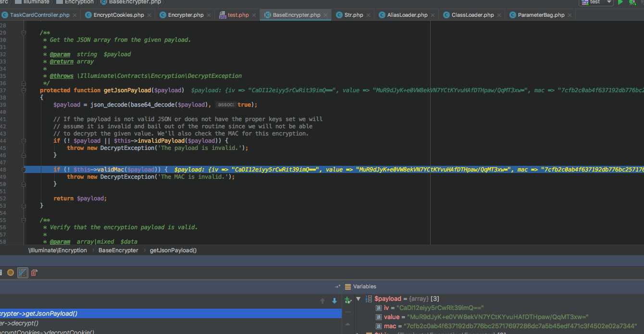Collapse the $payload array in Variables

tap(358, 299)
